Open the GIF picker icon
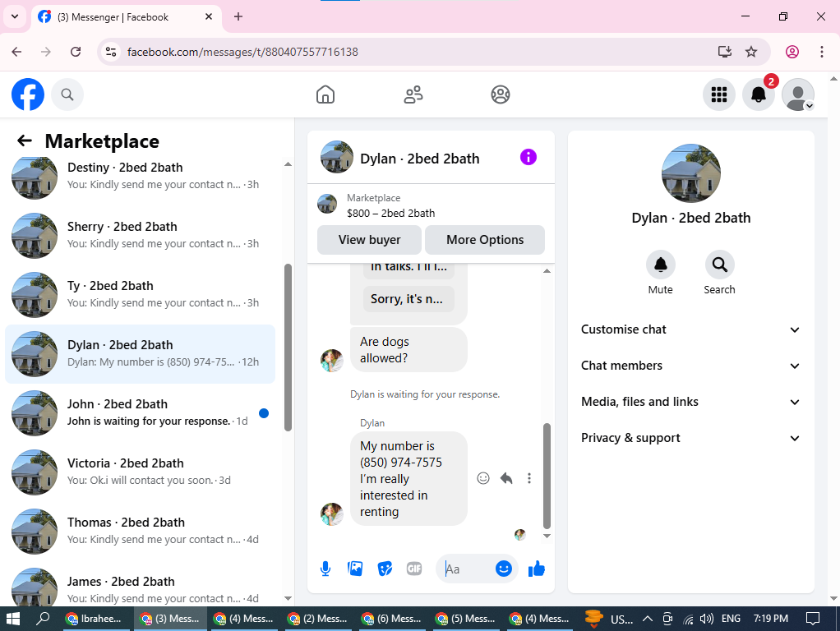The width and height of the screenshot is (840, 631). (x=414, y=569)
